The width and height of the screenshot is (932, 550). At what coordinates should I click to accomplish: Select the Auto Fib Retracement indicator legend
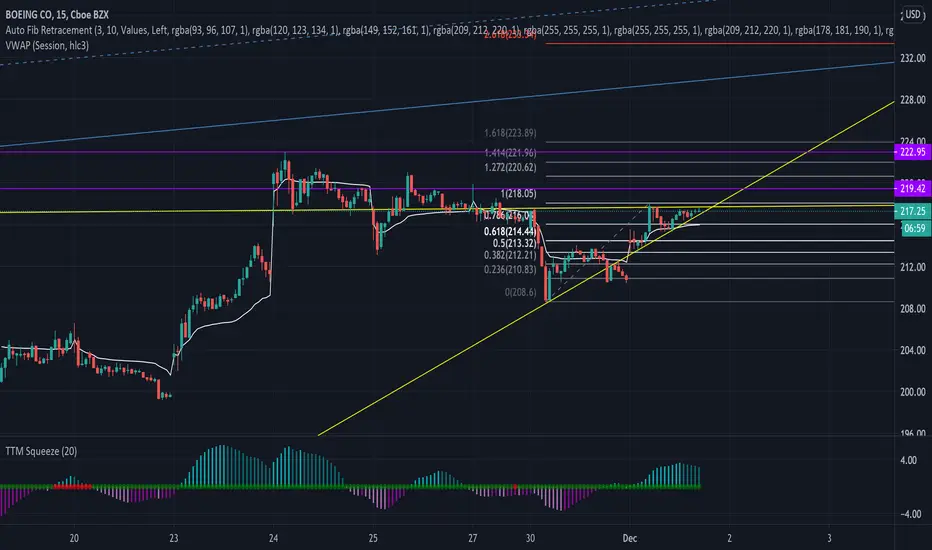click(x=449, y=30)
